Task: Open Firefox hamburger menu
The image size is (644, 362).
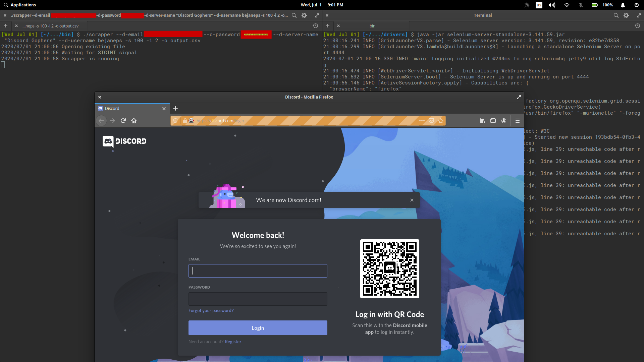Action: [x=518, y=121]
